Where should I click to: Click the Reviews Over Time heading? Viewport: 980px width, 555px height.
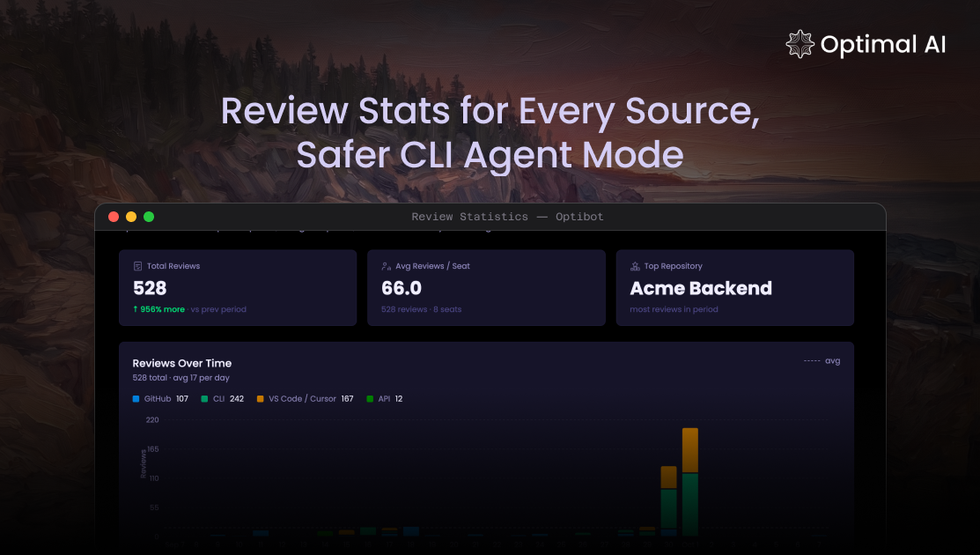pos(182,363)
